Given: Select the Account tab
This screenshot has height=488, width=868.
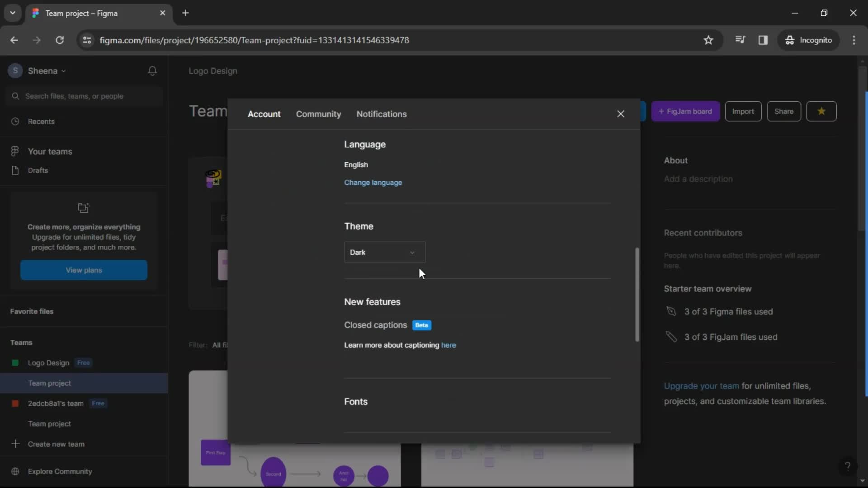Looking at the screenshot, I should pos(263,113).
